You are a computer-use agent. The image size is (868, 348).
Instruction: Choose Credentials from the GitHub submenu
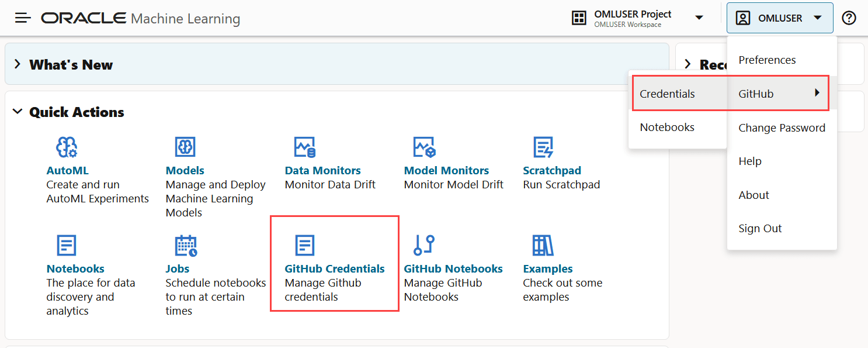pyautogui.click(x=678, y=94)
